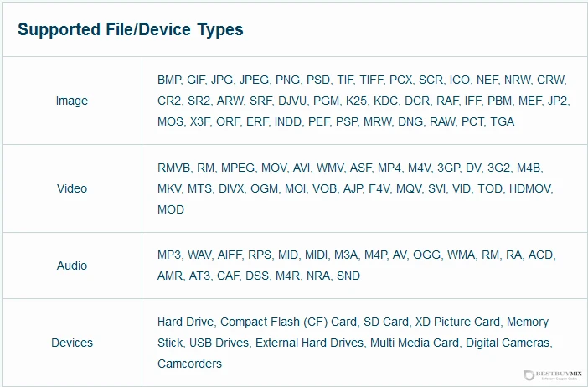The width and height of the screenshot is (588, 387).
Task: Click the TGA image format text
Action: (502, 121)
